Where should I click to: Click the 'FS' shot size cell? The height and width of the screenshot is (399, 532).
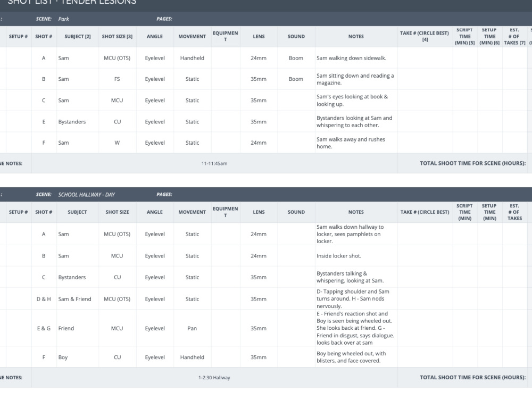117,79
